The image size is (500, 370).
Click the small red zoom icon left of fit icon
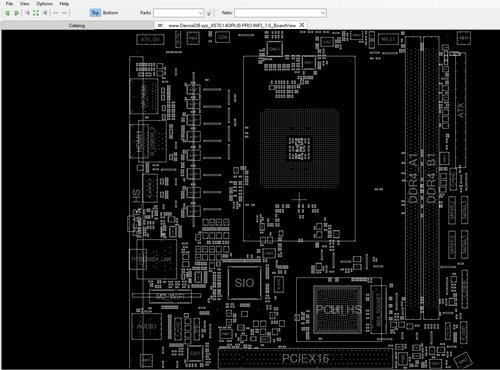point(27,13)
